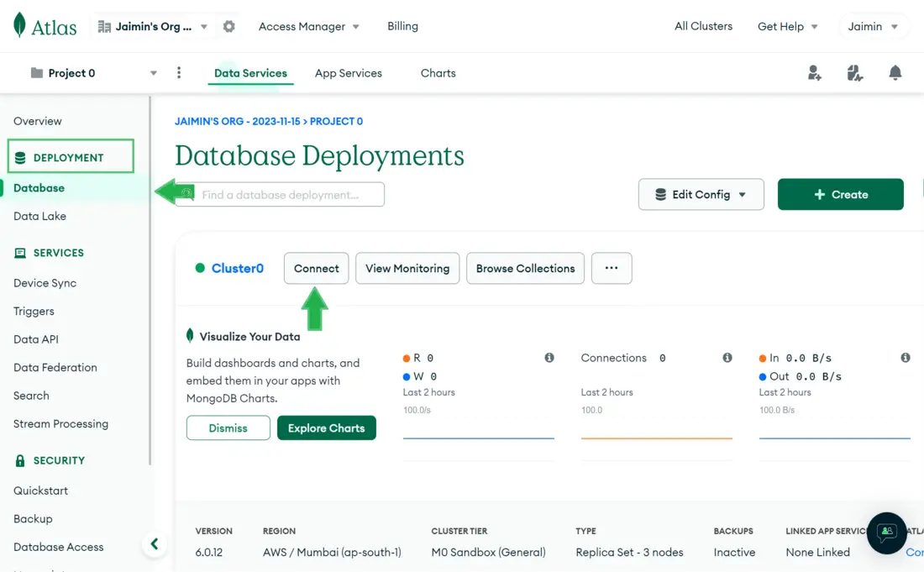Click the project activity feed icon
924x572 pixels.
coord(855,73)
